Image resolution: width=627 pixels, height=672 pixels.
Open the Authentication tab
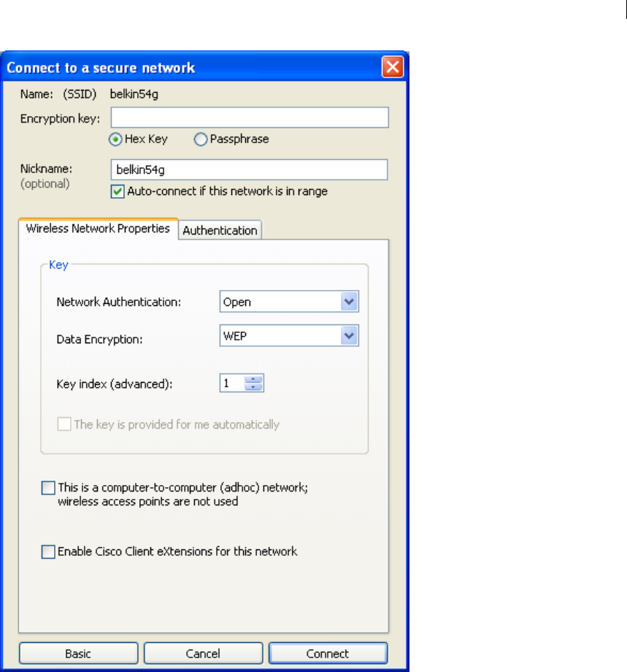click(x=220, y=230)
